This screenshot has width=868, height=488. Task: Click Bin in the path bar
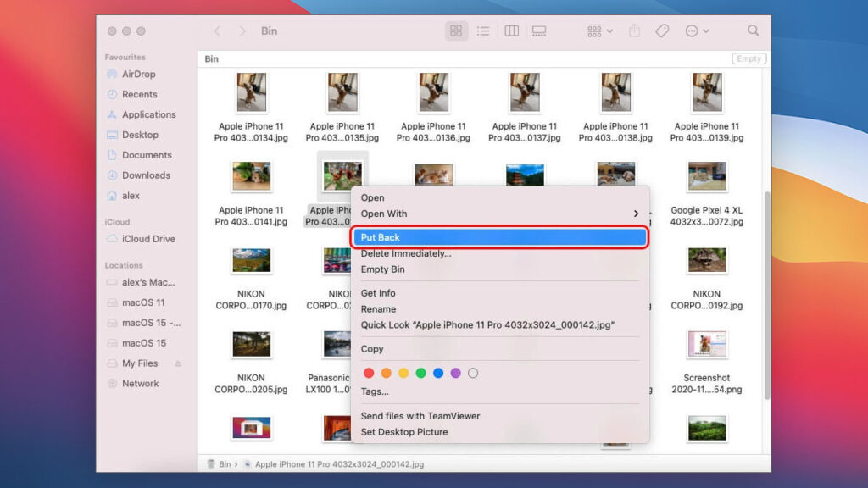(220, 464)
